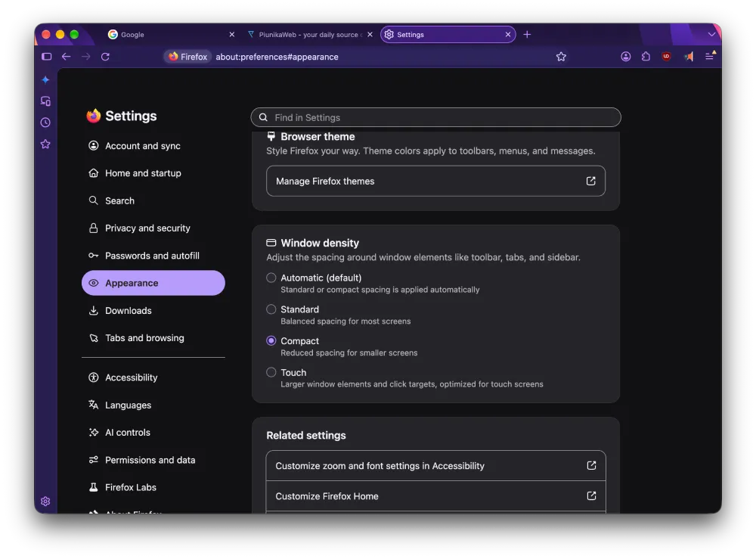Open the Extensions puzzle icon

click(x=646, y=57)
